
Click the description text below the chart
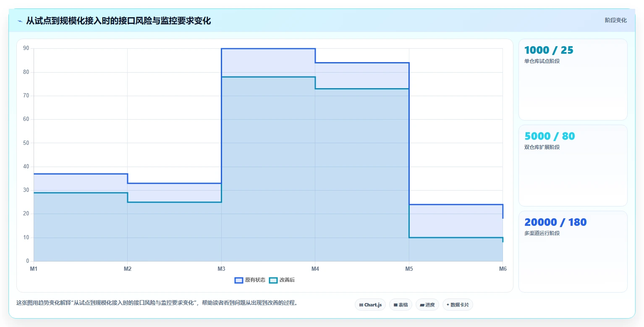tap(157, 303)
